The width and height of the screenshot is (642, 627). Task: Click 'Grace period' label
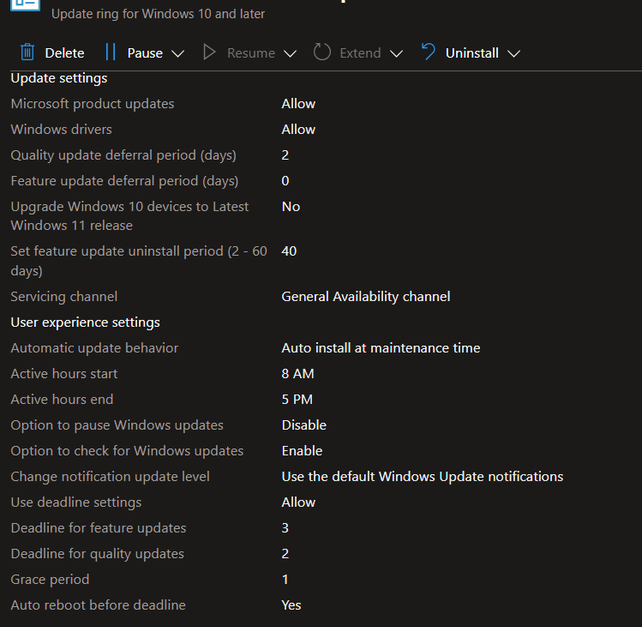(x=50, y=580)
